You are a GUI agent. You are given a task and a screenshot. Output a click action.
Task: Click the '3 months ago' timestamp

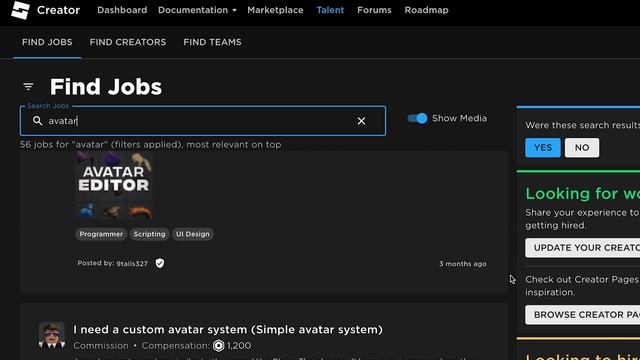pos(463,264)
